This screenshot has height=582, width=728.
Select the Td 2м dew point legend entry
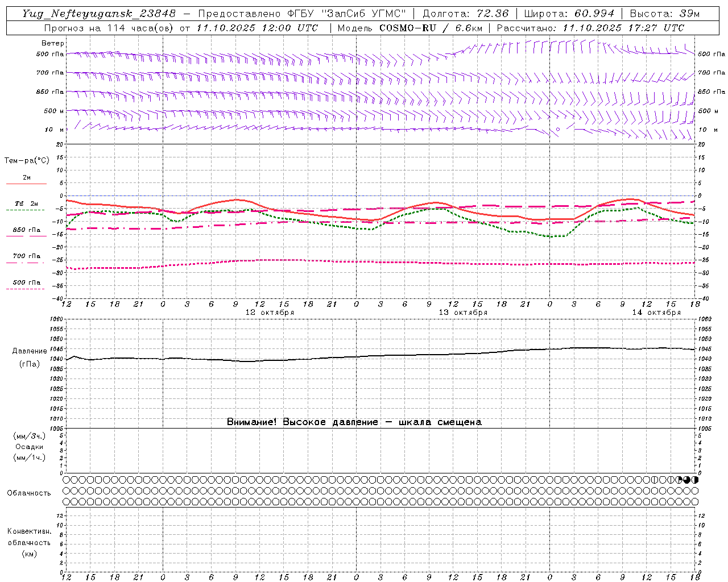pyautogui.click(x=26, y=206)
